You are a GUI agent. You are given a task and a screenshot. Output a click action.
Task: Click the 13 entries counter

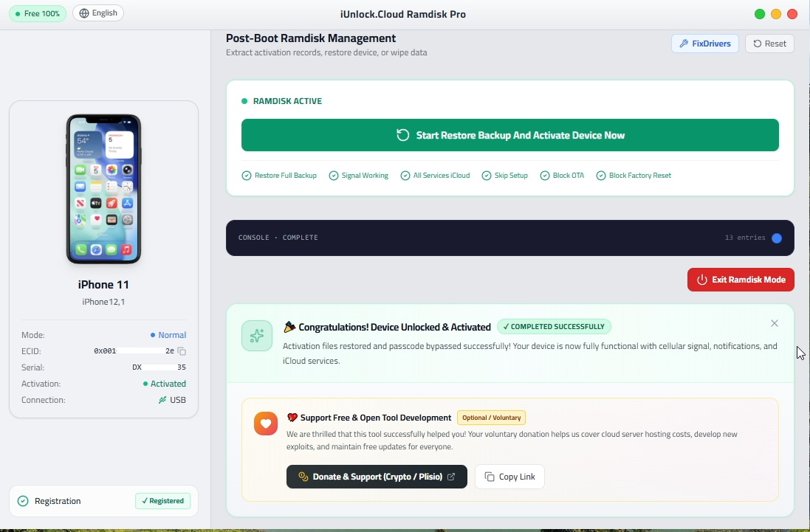[745, 238]
